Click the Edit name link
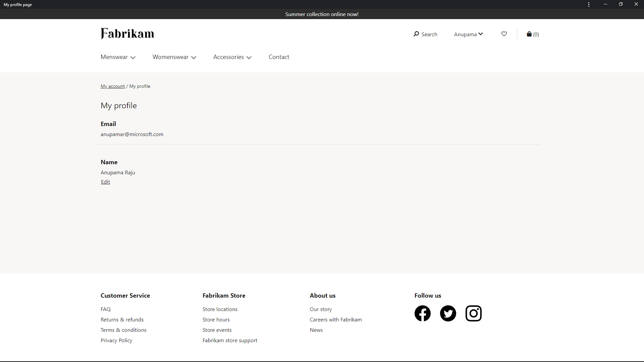 105,182
